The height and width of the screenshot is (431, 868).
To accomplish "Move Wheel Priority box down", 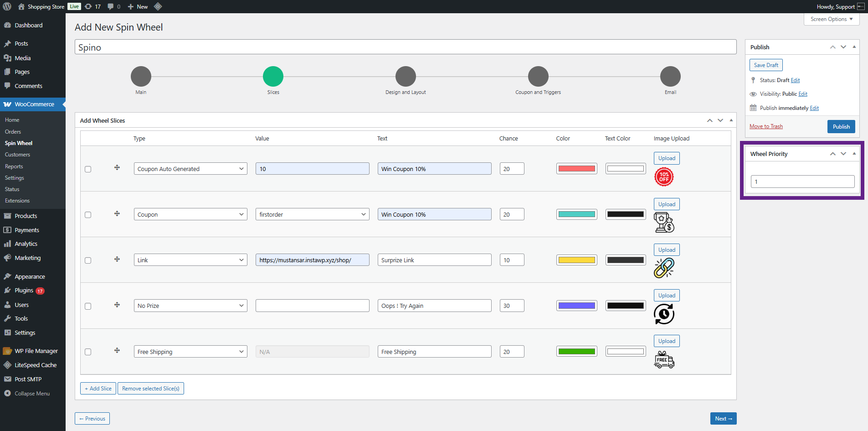I will point(843,154).
